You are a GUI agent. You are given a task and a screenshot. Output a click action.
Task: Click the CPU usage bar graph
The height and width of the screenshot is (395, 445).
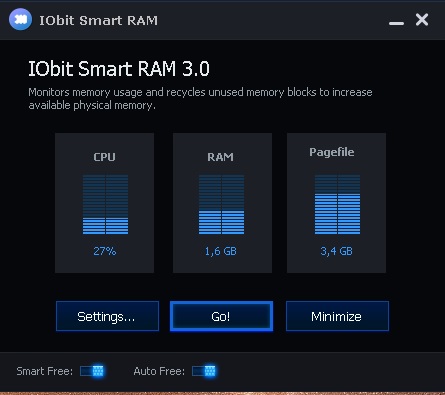click(x=105, y=204)
